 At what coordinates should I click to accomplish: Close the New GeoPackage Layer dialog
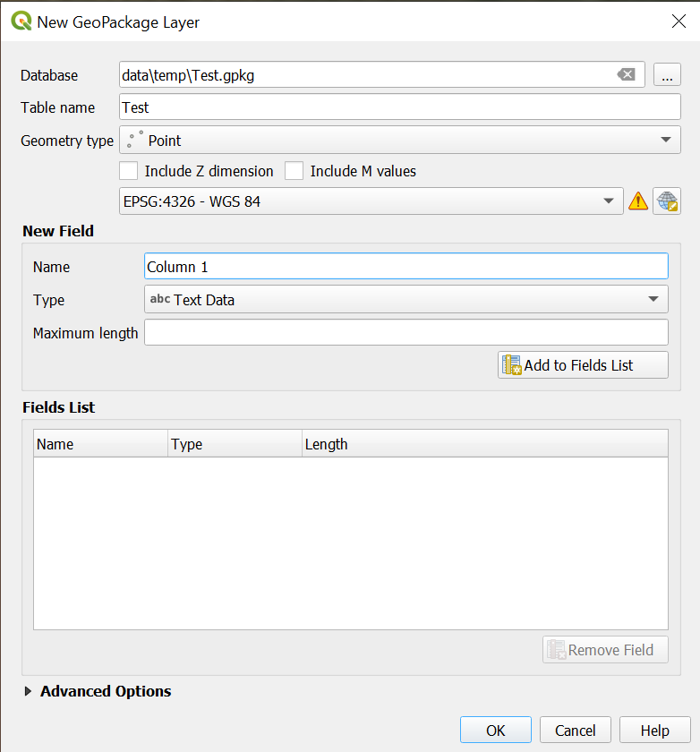pos(678,21)
